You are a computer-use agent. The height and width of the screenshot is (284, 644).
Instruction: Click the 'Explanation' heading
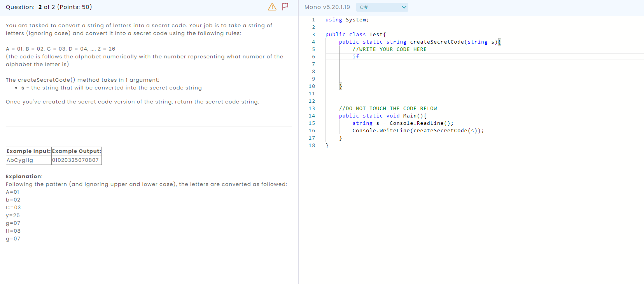(23, 177)
